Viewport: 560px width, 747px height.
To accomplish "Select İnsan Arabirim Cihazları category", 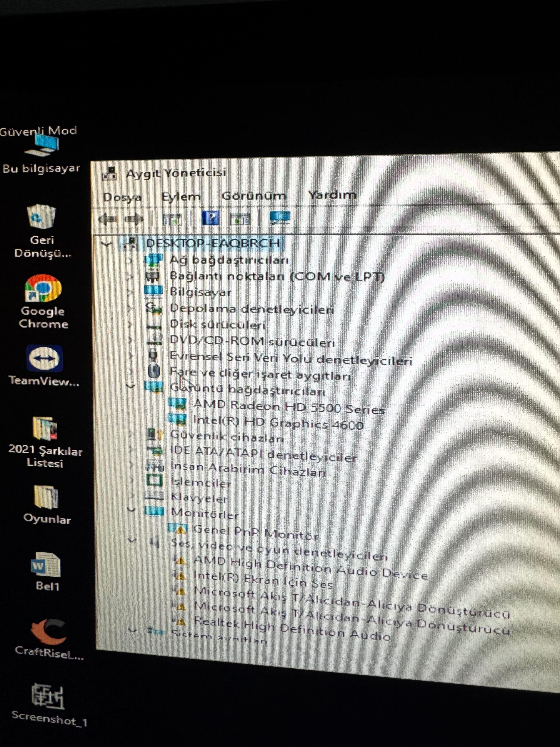I will click(x=248, y=469).
